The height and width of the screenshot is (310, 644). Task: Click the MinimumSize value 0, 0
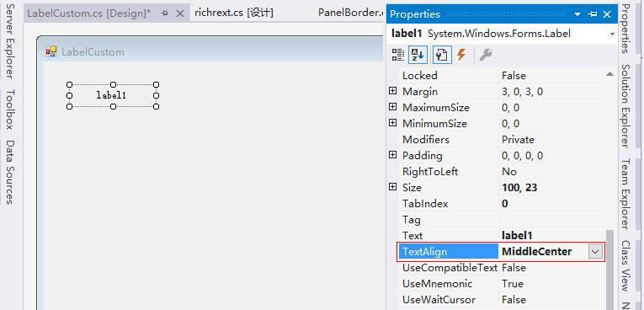pyautogui.click(x=510, y=124)
